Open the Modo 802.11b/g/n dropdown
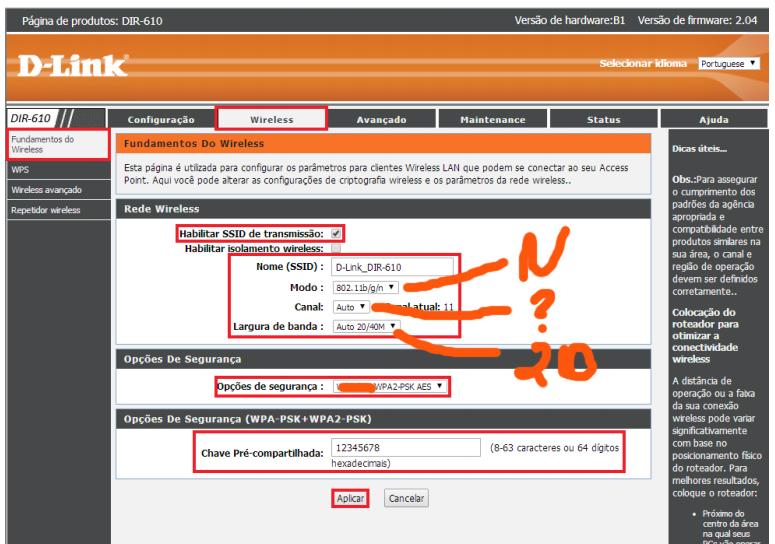This screenshot has width=775, height=544. 365,287
